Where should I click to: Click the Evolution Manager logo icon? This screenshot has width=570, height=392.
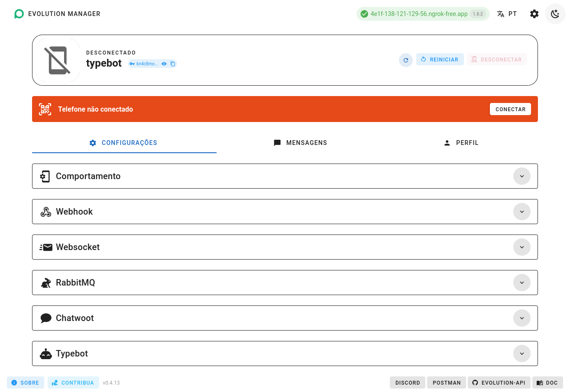(x=19, y=14)
